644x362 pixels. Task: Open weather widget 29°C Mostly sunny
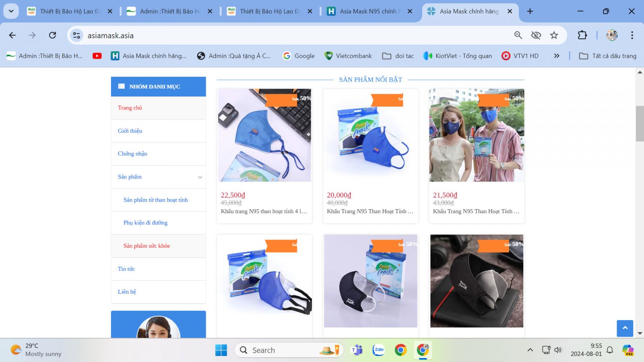pos(36,350)
